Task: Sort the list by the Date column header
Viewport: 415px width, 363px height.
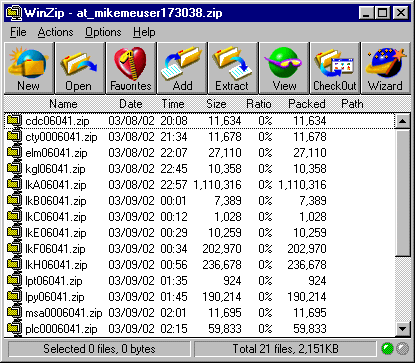Action: [x=131, y=104]
